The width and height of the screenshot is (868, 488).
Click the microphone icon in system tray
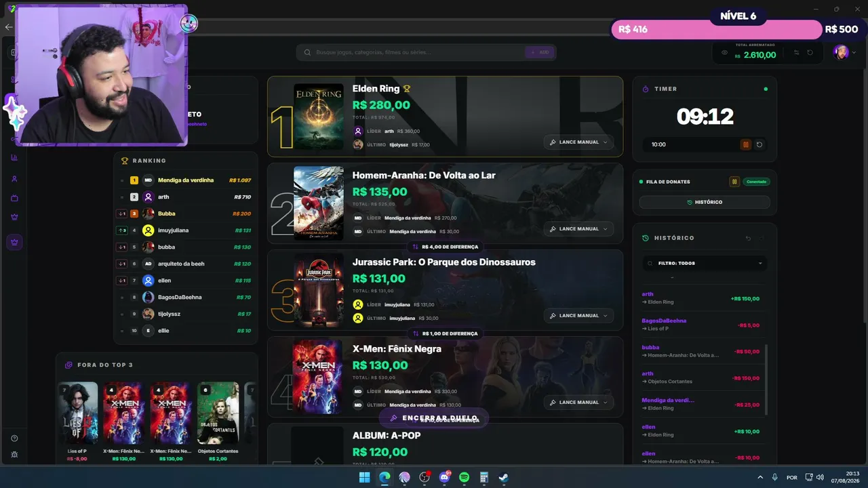[x=774, y=477]
